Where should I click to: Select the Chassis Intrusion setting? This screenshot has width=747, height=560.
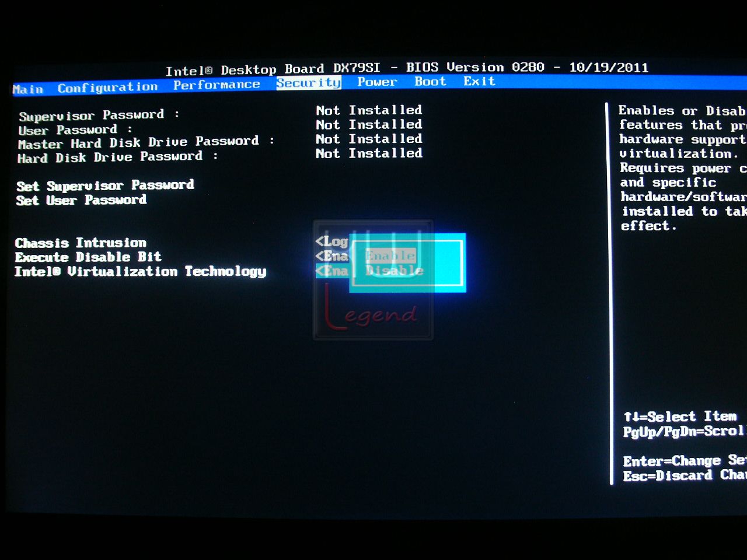point(81,243)
